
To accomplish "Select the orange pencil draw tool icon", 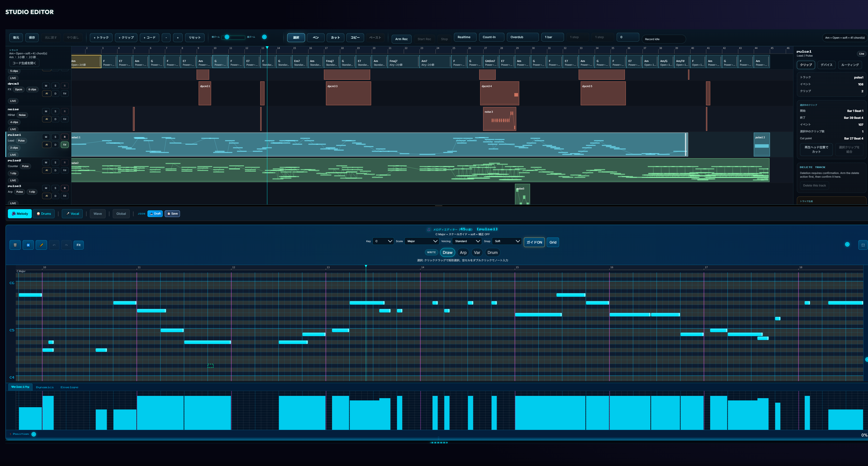I will pyautogui.click(x=41, y=245).
